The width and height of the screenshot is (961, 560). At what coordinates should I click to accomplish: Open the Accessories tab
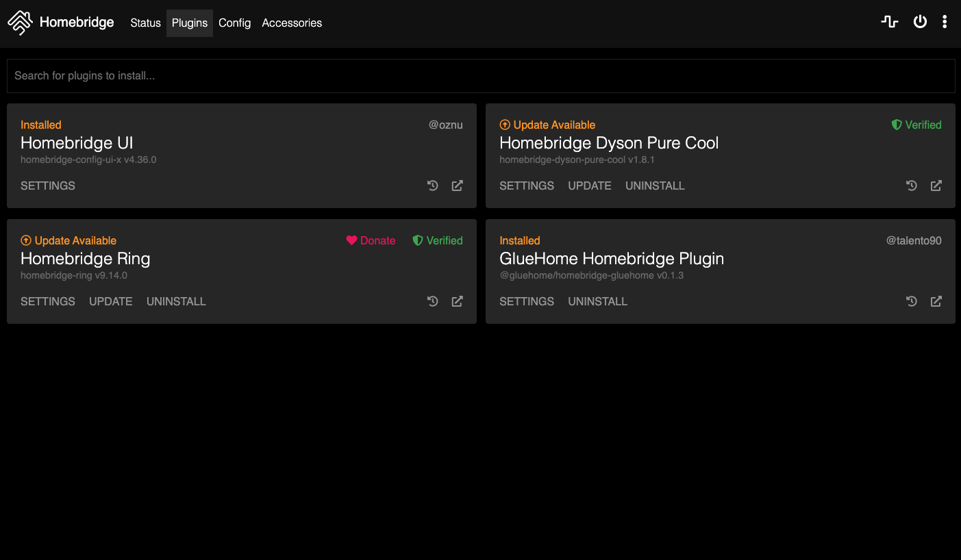tap(292, 23)
